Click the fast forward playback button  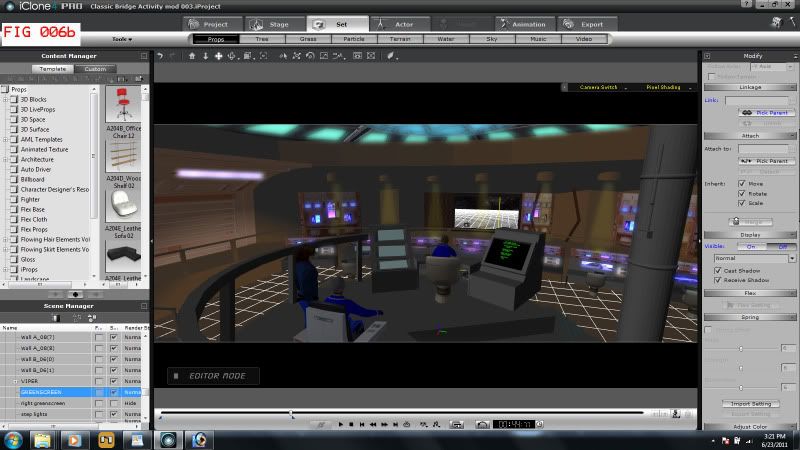pyautogui.click(x=384, y=424)
